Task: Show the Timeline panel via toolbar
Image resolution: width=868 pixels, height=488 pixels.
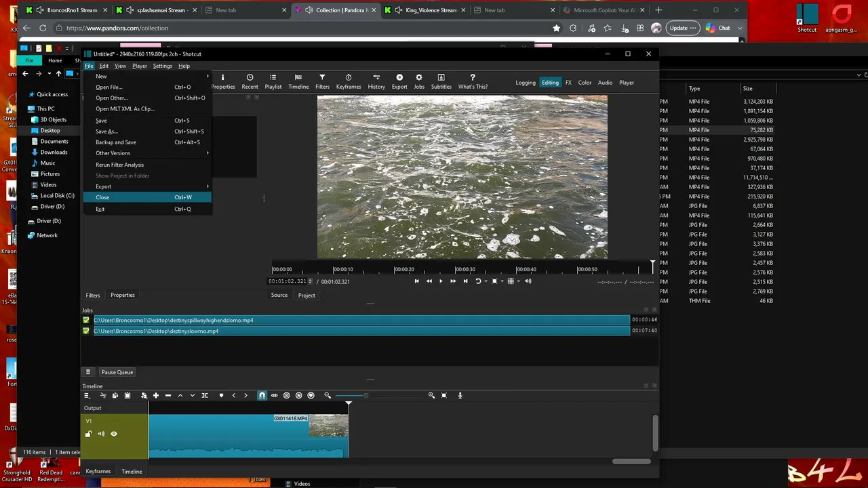Action: point(298,81)
